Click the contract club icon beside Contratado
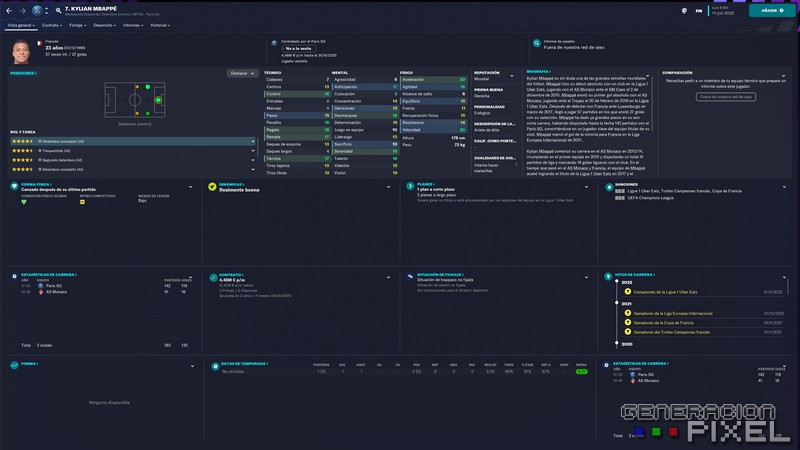 point(274,43)
